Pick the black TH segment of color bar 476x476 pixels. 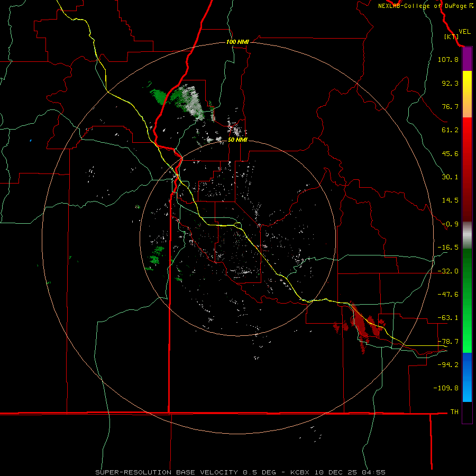pos(467,413)
